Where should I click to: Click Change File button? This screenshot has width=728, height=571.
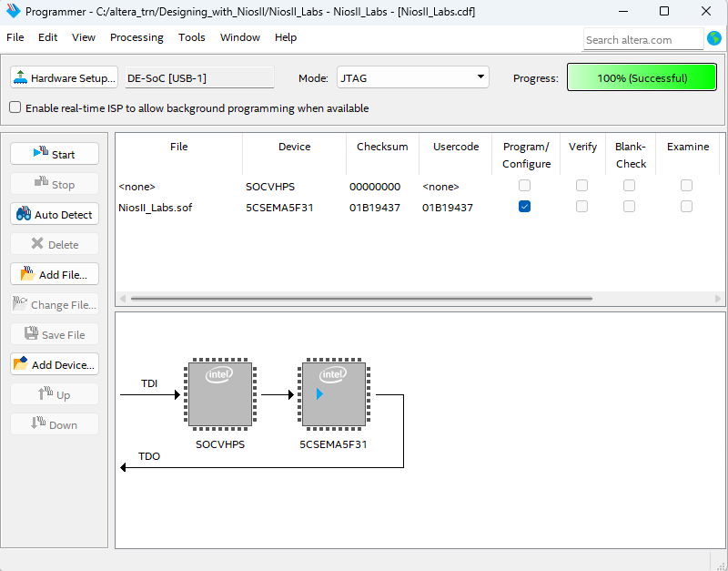point(55,304)
